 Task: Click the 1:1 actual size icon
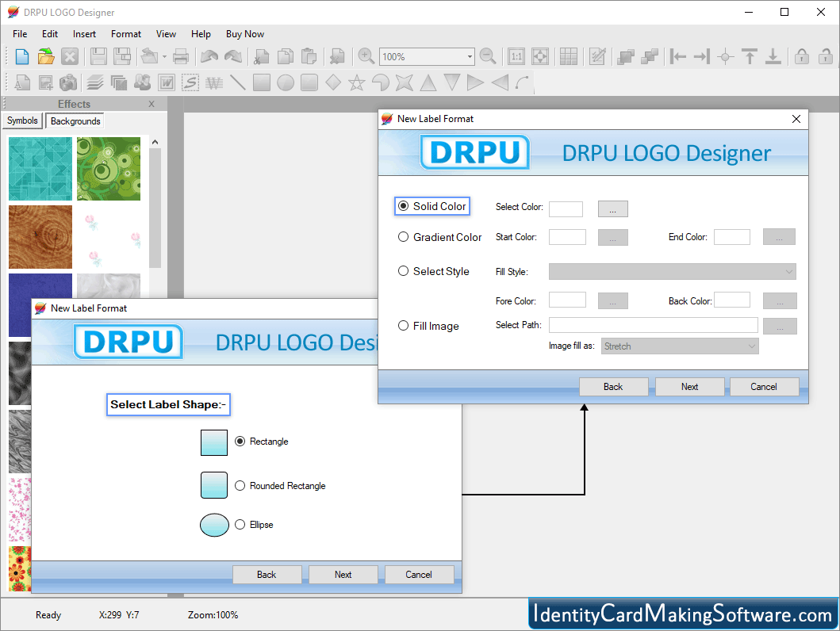(516, 56)
